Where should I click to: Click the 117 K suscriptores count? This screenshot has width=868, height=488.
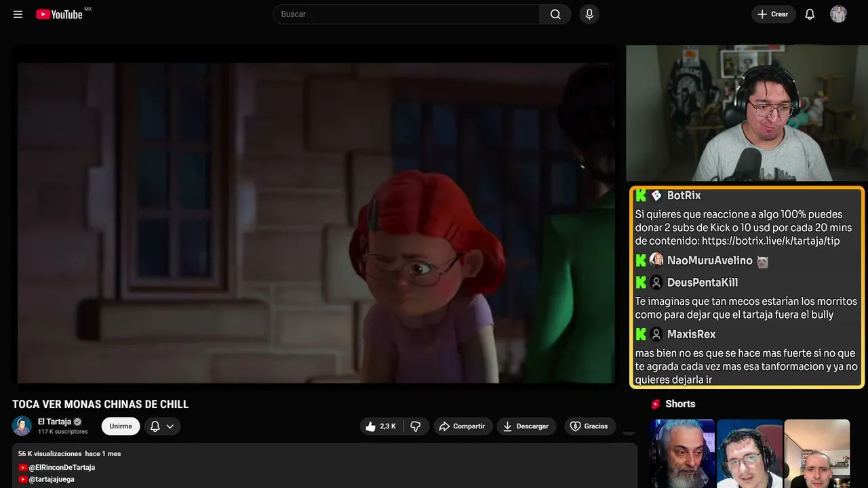(63, 432)
